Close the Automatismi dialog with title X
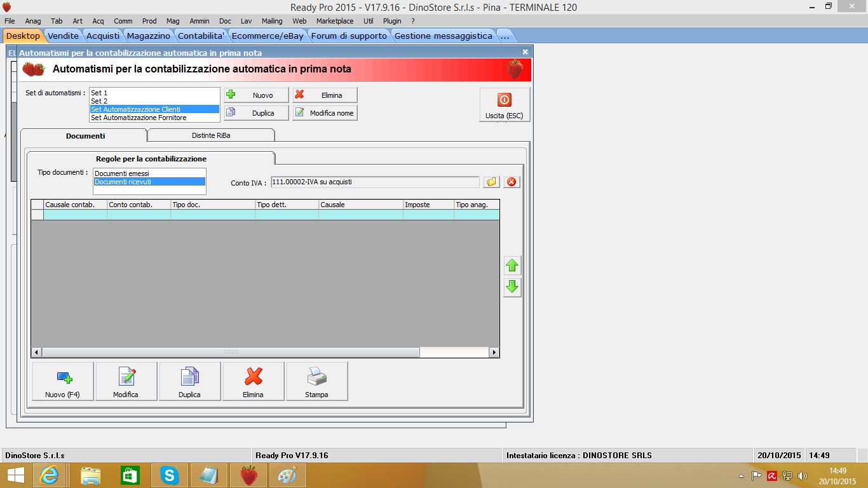The width and height of the screenshot is (868, 488). tap(525, 52)
